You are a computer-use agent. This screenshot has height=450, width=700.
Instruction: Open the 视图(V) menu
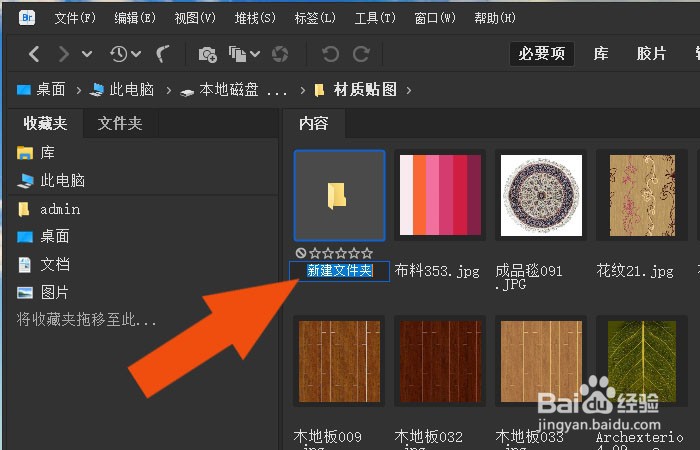pos(195,18)
